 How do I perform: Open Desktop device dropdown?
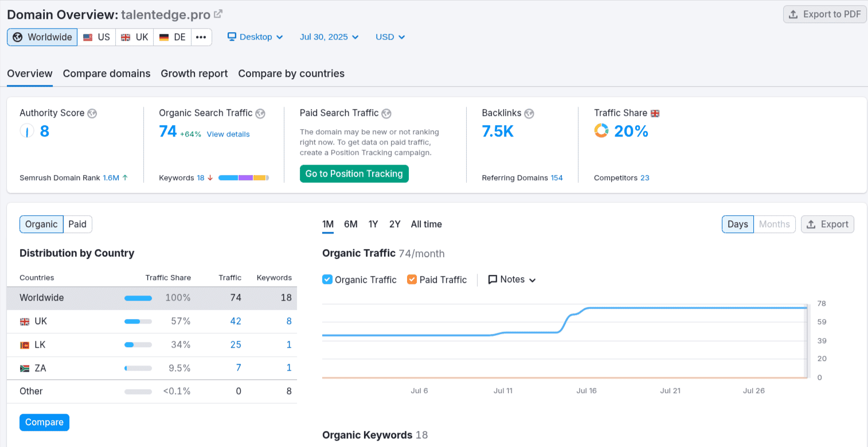pos(255,37)
